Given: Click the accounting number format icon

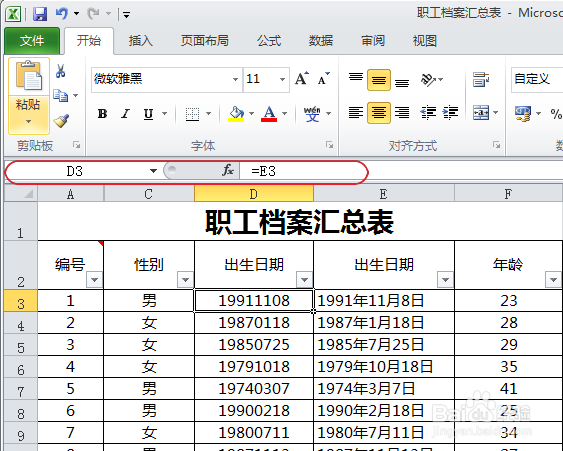Looking at the screenshot, I should click(523, 113).
